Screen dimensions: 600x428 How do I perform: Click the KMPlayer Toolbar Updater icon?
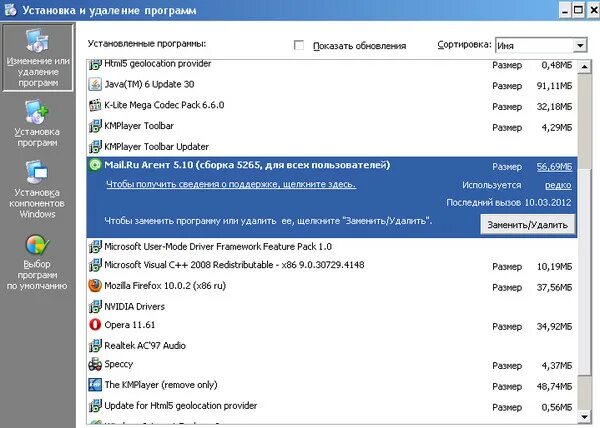tap(95, 147)
